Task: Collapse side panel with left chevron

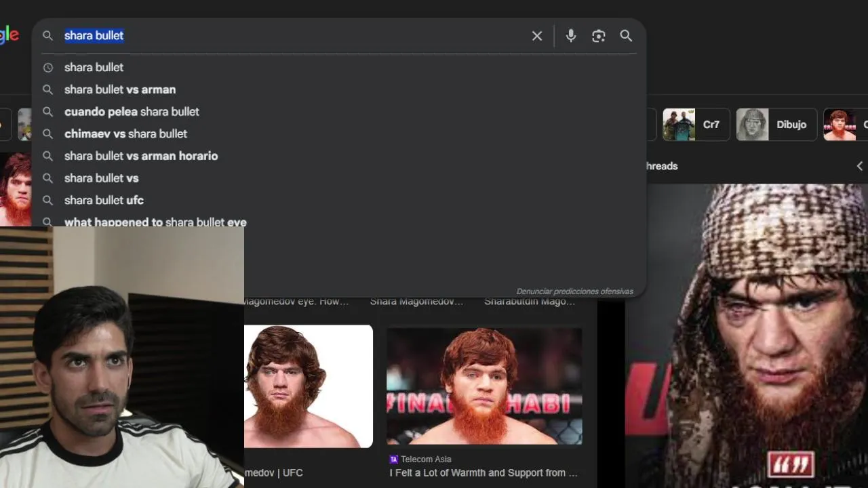Action: click(859, 166)
